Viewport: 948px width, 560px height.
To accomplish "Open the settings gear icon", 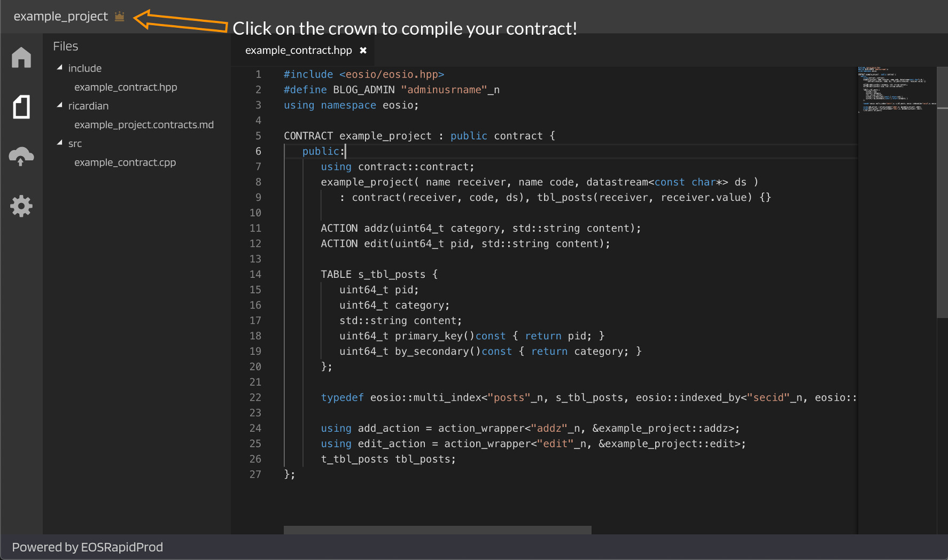I will click(x=21, y=206).
